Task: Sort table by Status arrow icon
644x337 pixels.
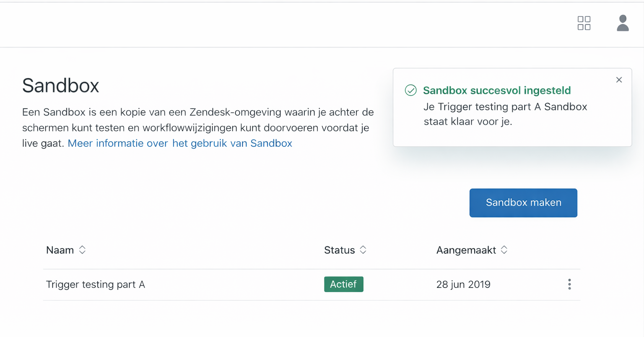Action: (x=363, y=250)
